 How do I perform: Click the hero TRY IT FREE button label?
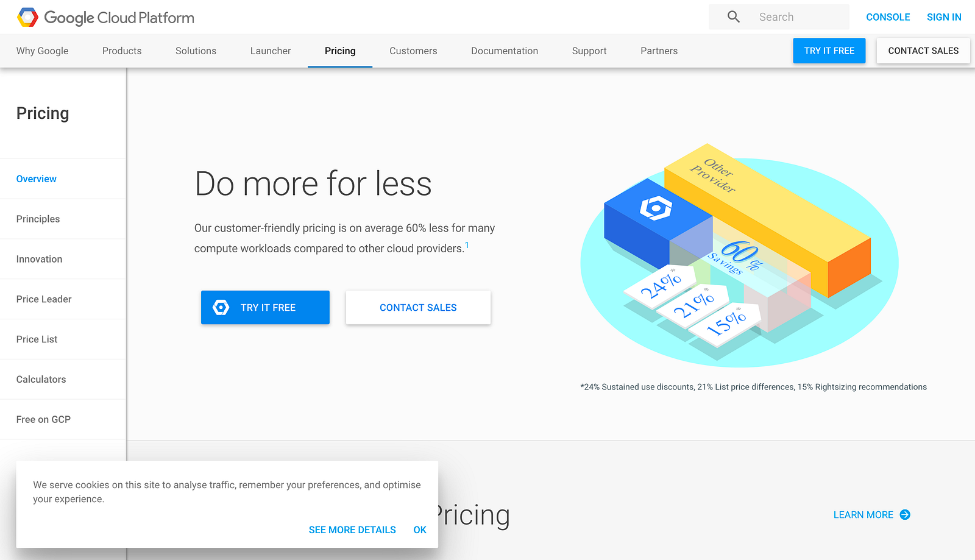click(x=268, y=308)
